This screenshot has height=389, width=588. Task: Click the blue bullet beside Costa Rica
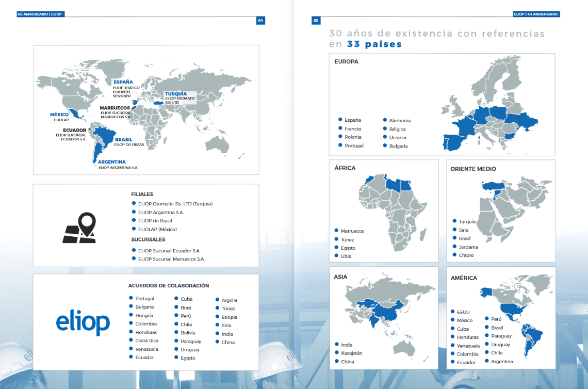tap(131, 341)
